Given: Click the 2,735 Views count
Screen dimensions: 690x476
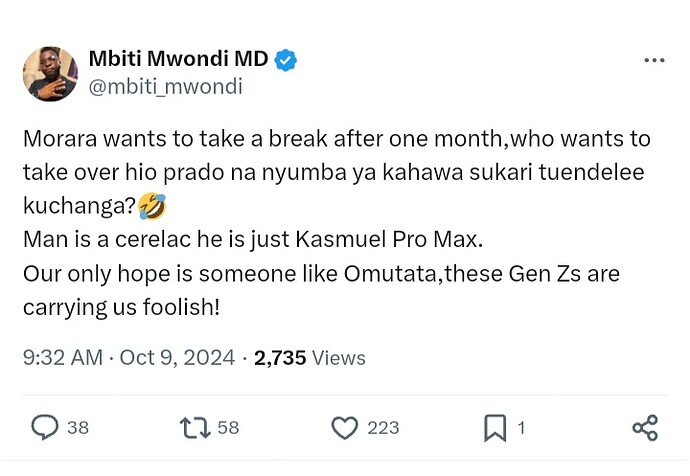Looking at the screenshot, I should point(310,358).
